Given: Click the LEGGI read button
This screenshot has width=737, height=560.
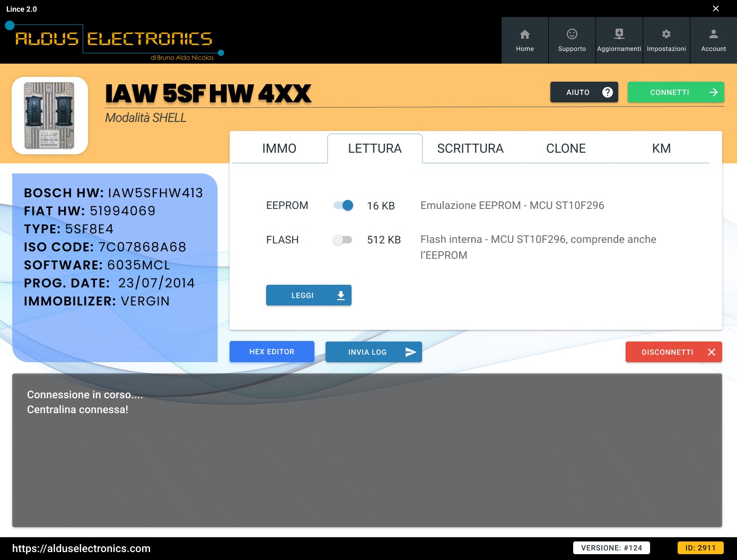Looking at the screenshot, I should [309, 295].
